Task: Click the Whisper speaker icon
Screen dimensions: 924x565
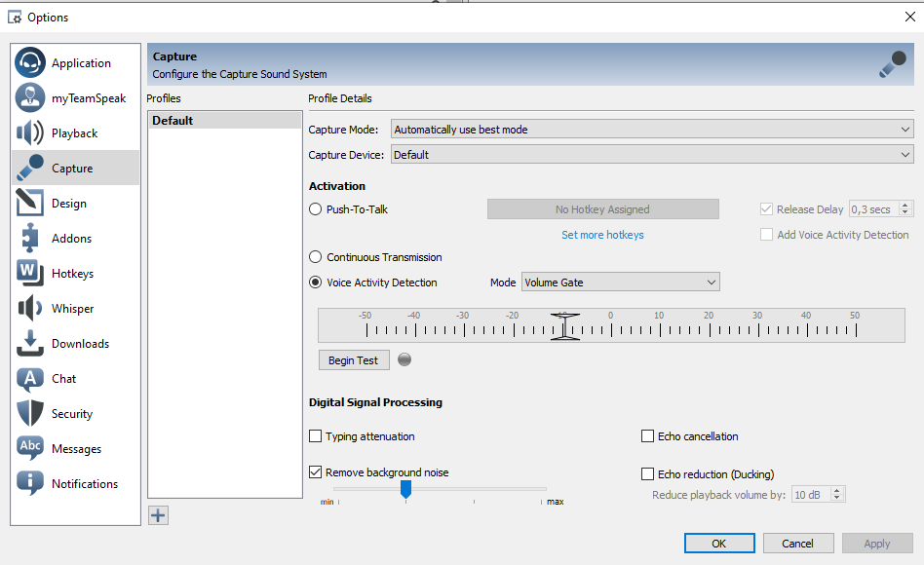Action: tap(30, 308)
